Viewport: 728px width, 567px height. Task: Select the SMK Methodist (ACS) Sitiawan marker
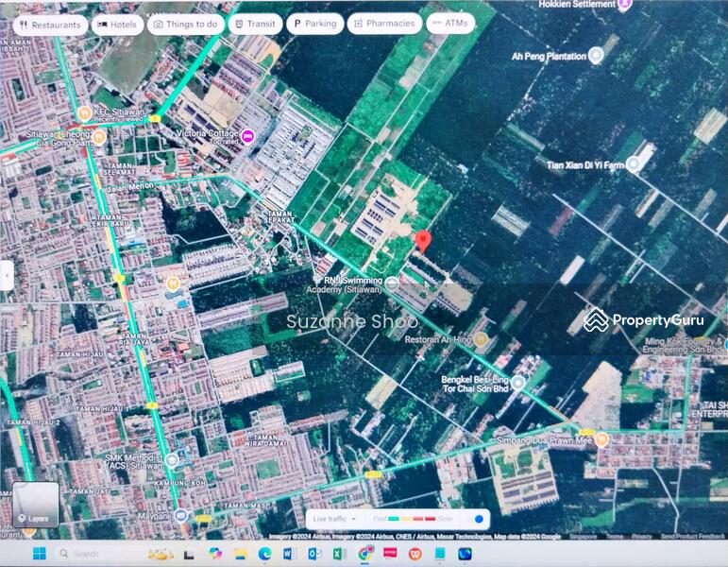(x=172, y=460)
